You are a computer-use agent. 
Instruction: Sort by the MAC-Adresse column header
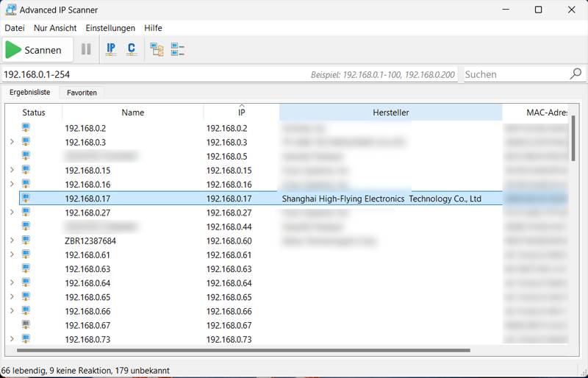pyautogui.click(x=536, y=113)
